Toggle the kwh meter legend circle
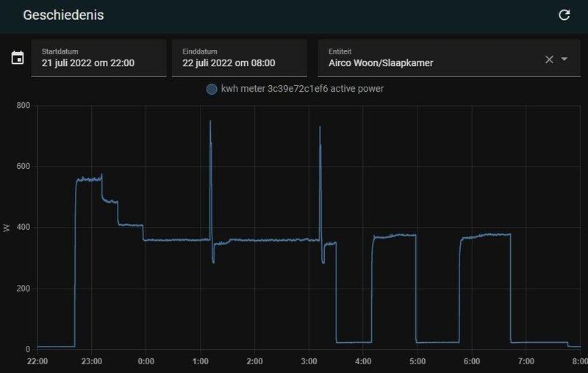This screenshot has width=588, height=373. pos(212,89)
